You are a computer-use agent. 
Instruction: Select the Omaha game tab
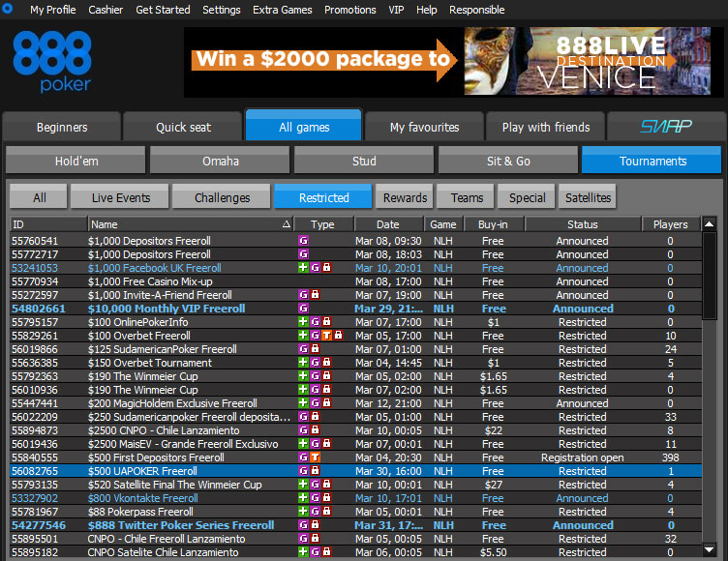[x=220, y=161]
